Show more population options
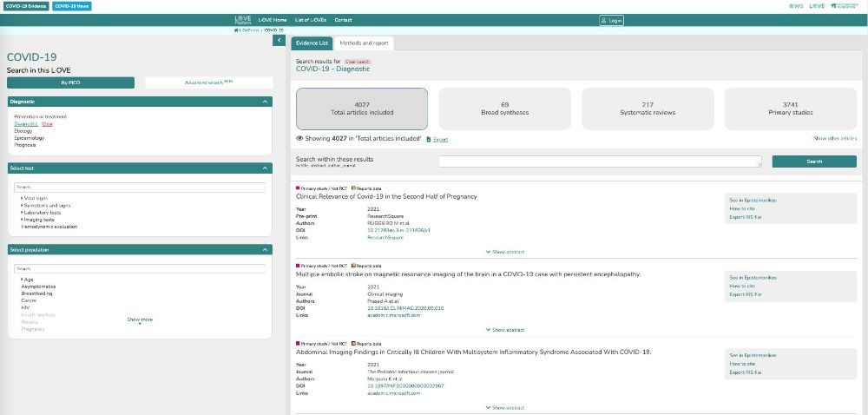The image size is (868, 415). pyautogui.click(x=140, y=319)
